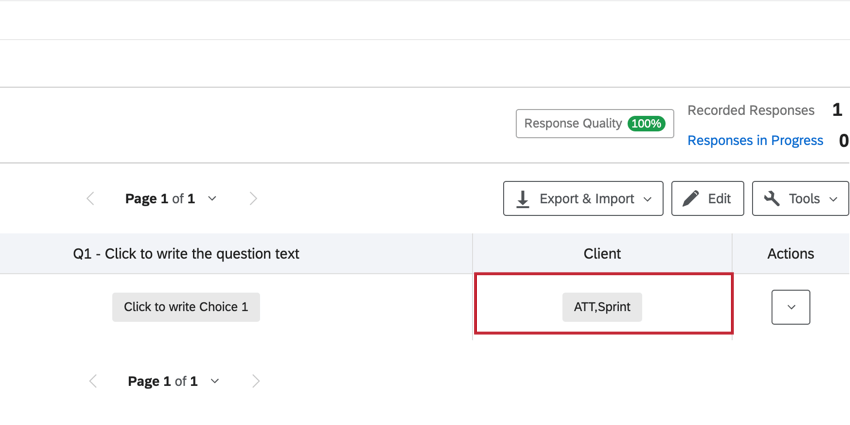Click the 100% quality badge
The width and height of the screenshot is (850, 425).
coord(646,124)
